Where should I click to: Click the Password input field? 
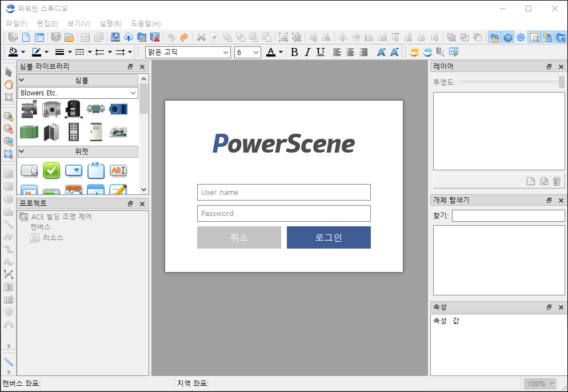[283, 213]
